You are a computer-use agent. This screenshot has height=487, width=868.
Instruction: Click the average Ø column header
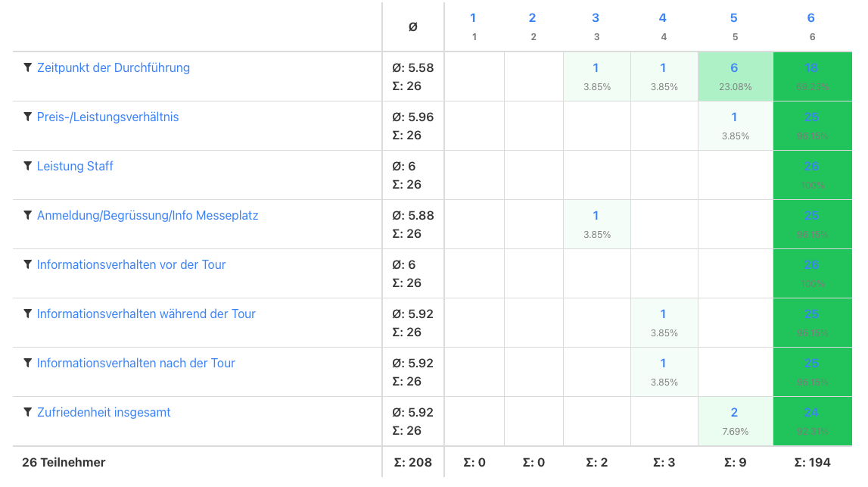click(412, 27)
